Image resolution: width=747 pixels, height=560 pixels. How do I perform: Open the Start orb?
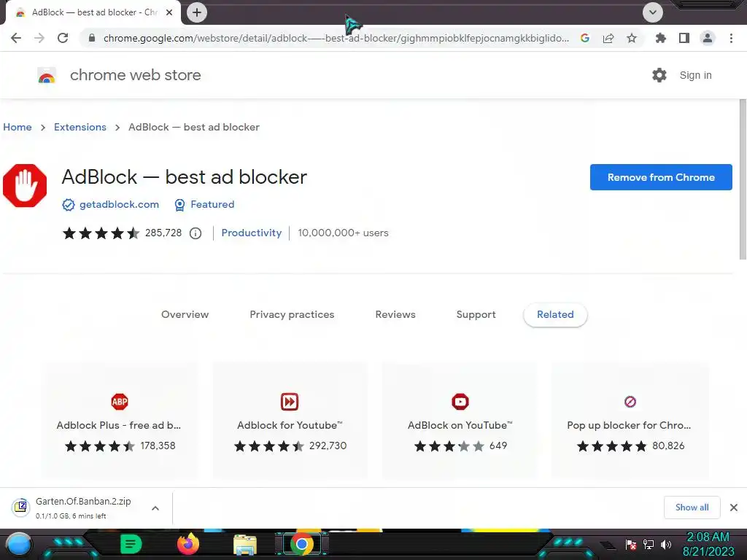coord(19,544)
